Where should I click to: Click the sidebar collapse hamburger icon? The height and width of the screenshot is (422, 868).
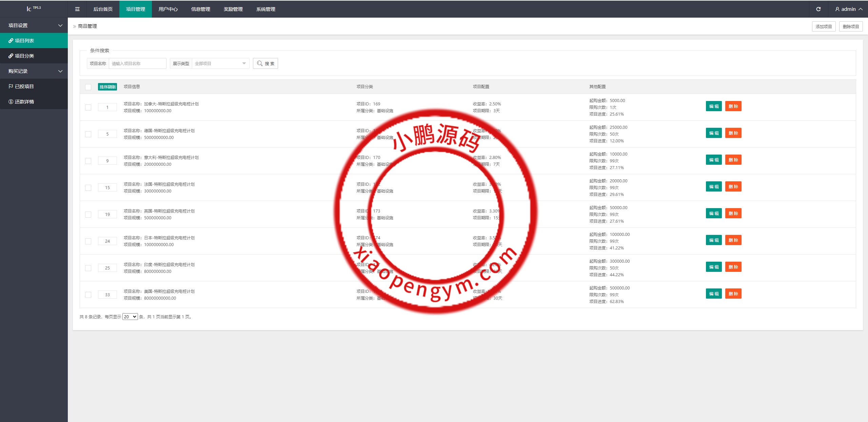[x=77, y=9]
